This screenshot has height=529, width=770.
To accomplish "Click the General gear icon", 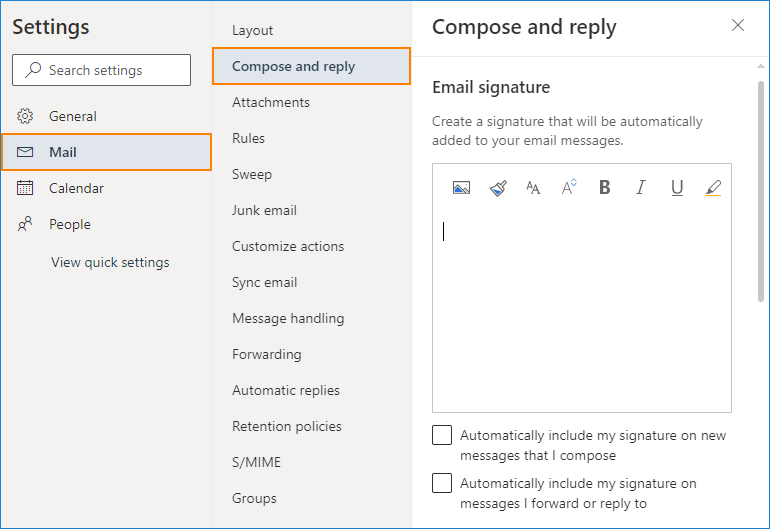I will [x=25, y=116].
